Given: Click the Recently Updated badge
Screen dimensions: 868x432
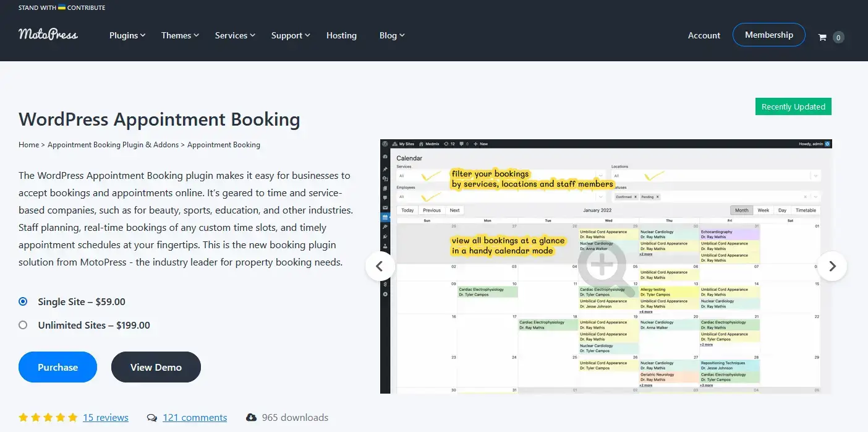Looking at the screenshot, I should tap(793, 106).
